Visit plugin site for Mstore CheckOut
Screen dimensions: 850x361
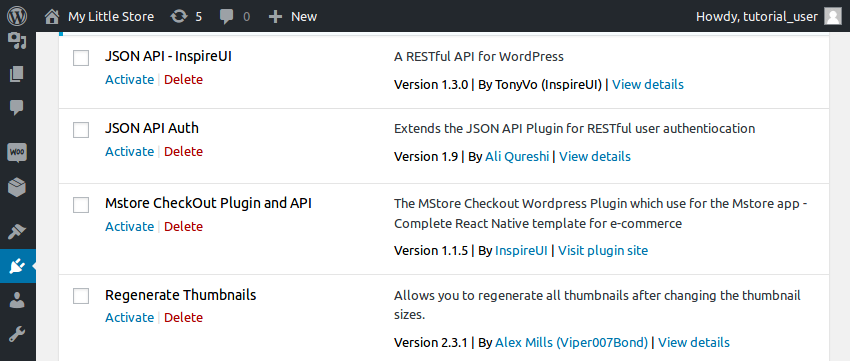coord(603,250)
